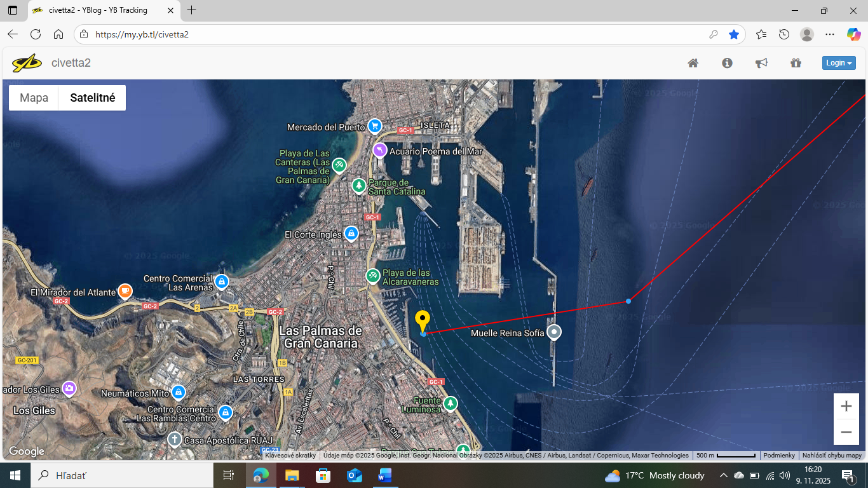The width and height of the screenshot is (868, 488).
Task: Click the yellow tracker position pin
Action: point(423,321)
